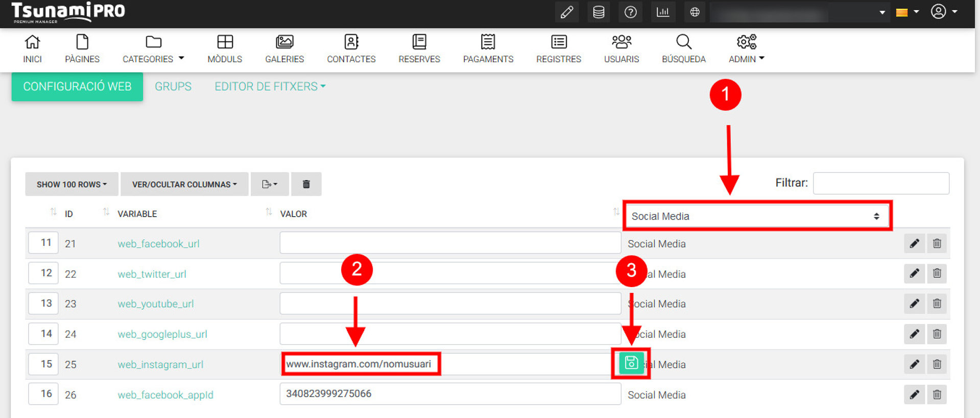This screenshot has height=418, width=980.
Task: Open the help question mark icon
Action: tap(630, 12)
